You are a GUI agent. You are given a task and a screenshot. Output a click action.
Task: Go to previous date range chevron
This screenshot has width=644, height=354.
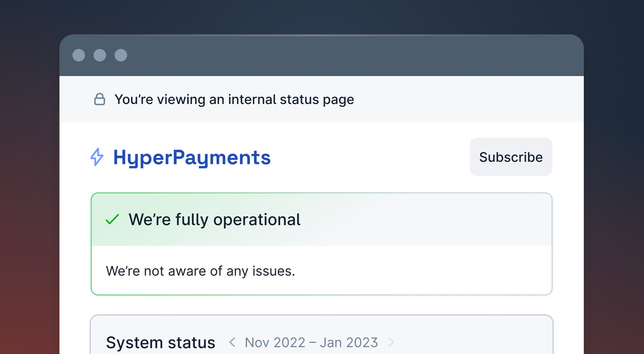(x=232, y=342)
